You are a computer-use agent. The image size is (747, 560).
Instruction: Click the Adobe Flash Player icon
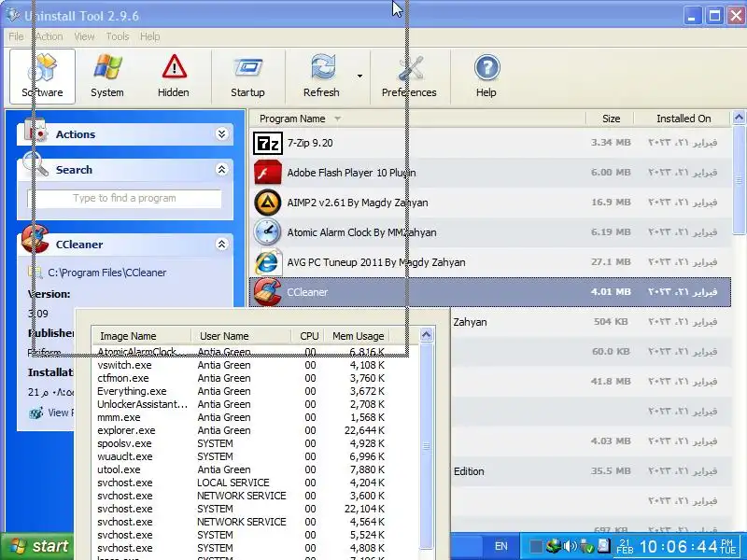click(267, 173)
